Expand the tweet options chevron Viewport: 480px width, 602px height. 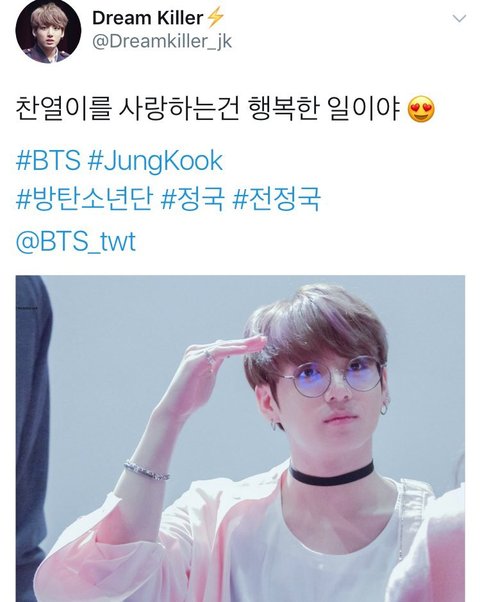click(x=459, y=18)
